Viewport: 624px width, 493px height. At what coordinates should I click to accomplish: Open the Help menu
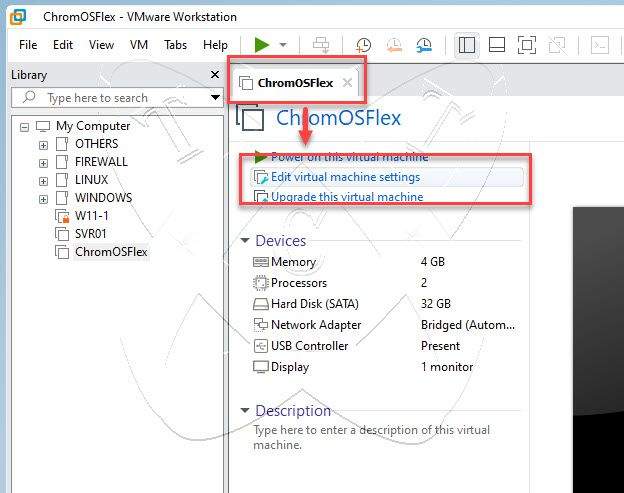coord(215,45)
